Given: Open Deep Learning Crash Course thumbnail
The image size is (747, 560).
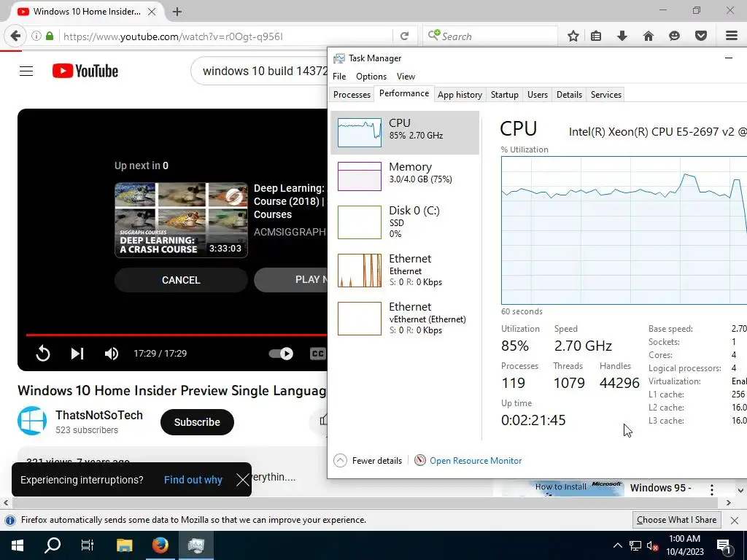Looking at the screenshot, I should pos(181,220).
